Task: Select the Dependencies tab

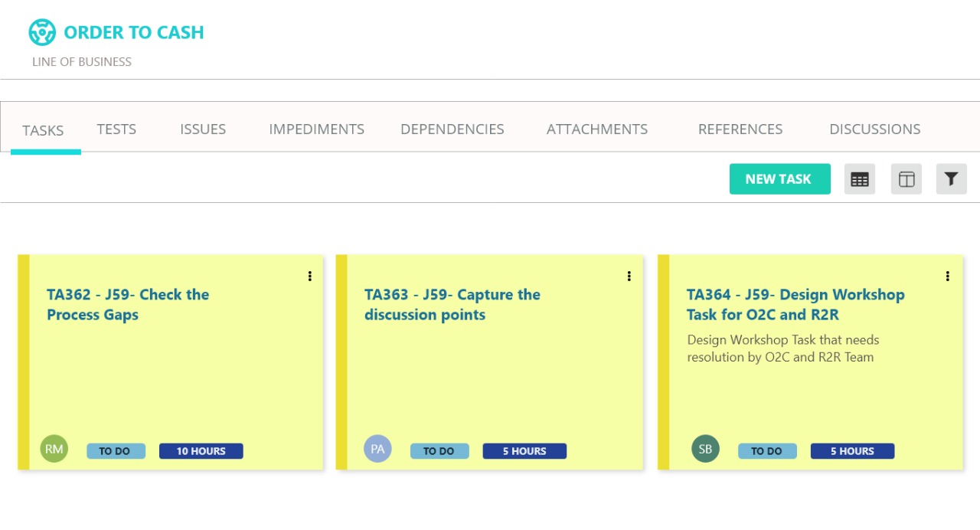Action: pyautogui.click(x=452, y=129)
